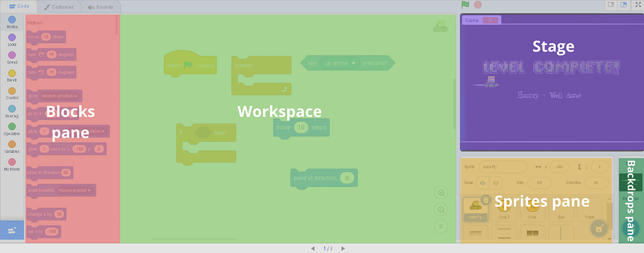Zoom out on the workspace
Viewport: 644px width, 253px height.
tap(441, 210)
